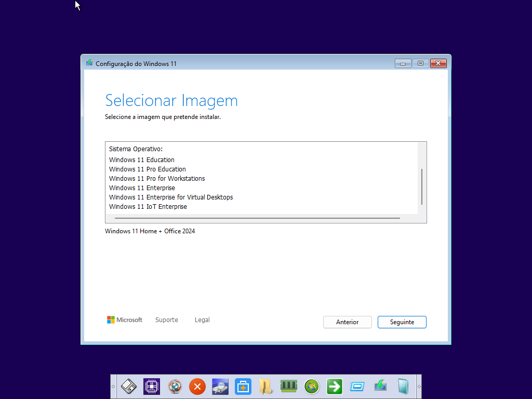The height and width of the screenshot is (399, 532).
Task: Click the dock's left edge handle diamond
Action: click(x=113, y=387)
